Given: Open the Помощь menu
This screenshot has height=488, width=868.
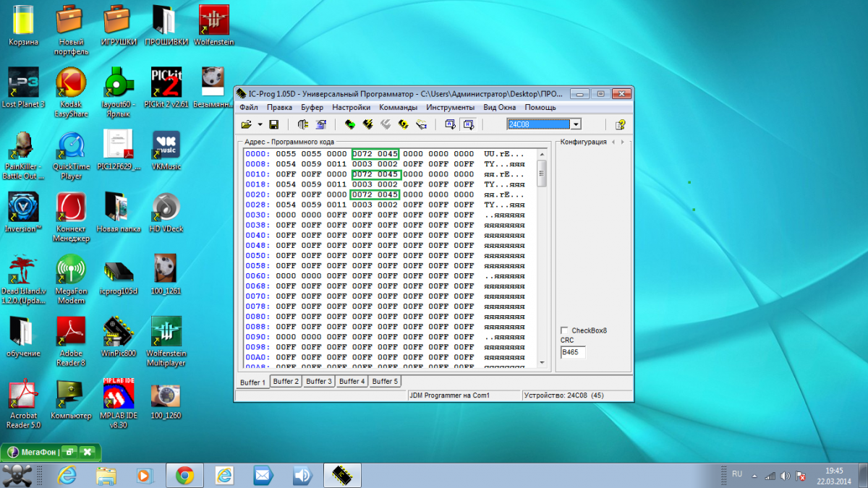Looking at the screenshot, I should point(540,108).
